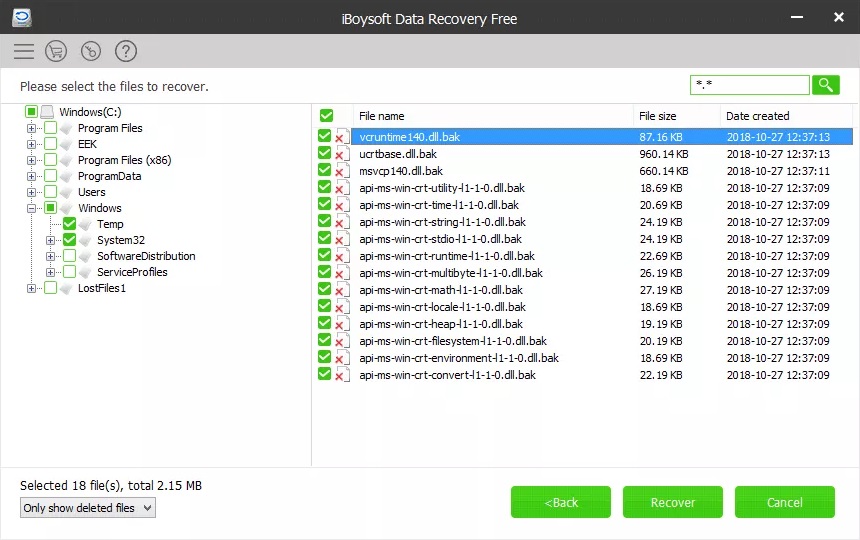Click deleted file icon of ucrtbase.dll.bak
This screenshot has height=540, width=860.
(x=342, y=154)
